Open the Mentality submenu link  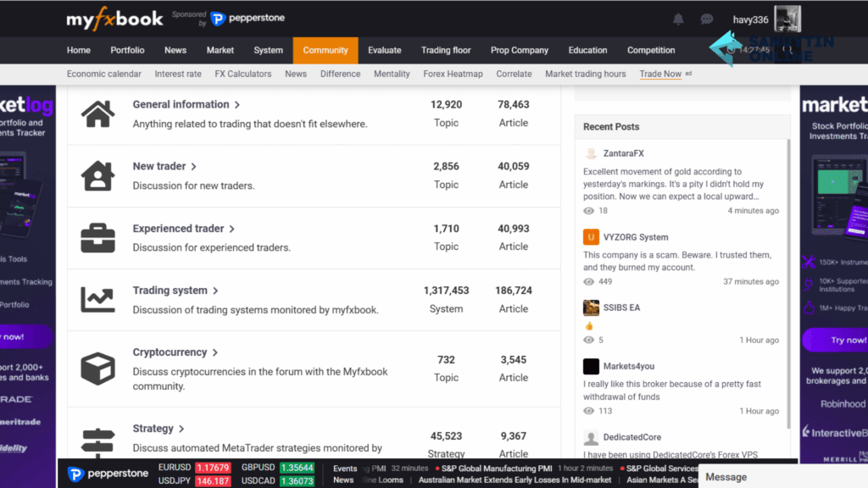pyautogui.click(x=392, y=75)
